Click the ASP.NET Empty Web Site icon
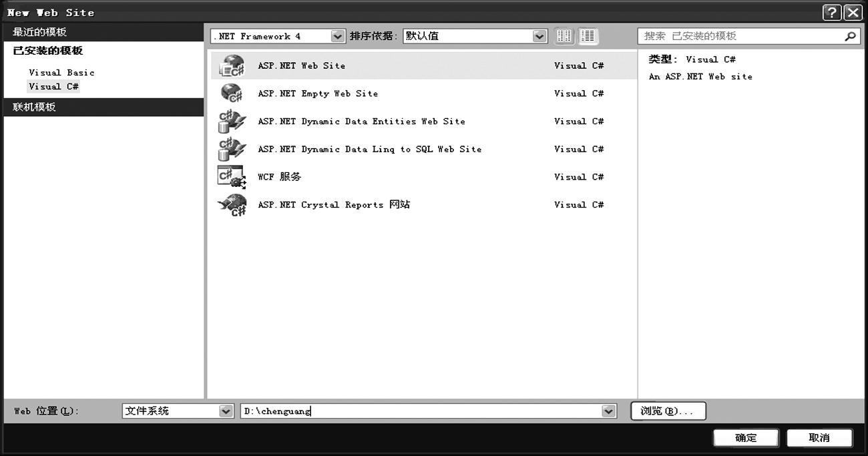This screenshot has width=868, height=456. pyautogui.click(x=232, y=93)
